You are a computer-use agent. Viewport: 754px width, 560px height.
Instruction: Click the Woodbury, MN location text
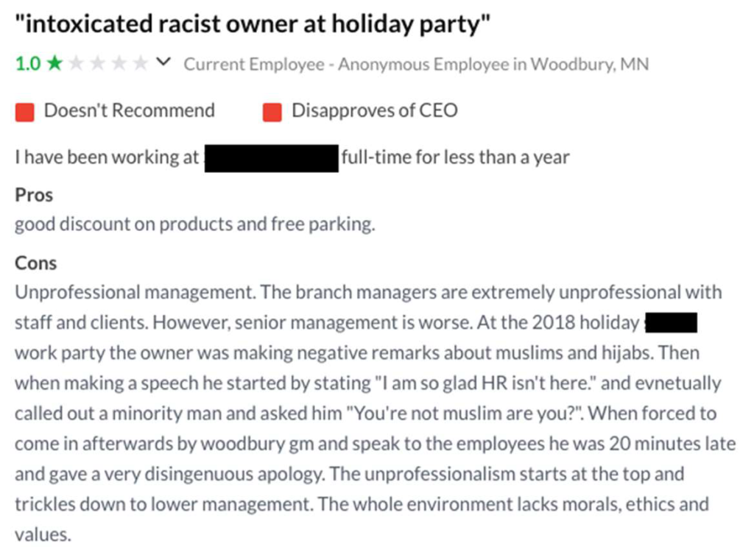(x=590, y=64)
